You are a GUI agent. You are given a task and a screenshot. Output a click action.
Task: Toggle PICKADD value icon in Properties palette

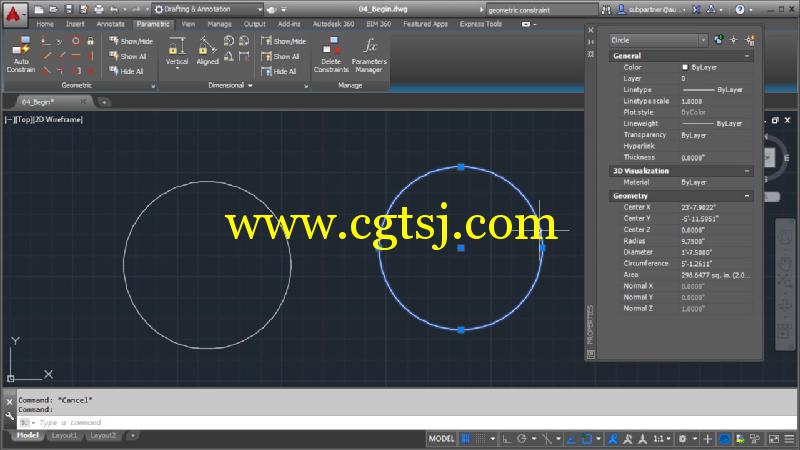(x=718, y=40)
